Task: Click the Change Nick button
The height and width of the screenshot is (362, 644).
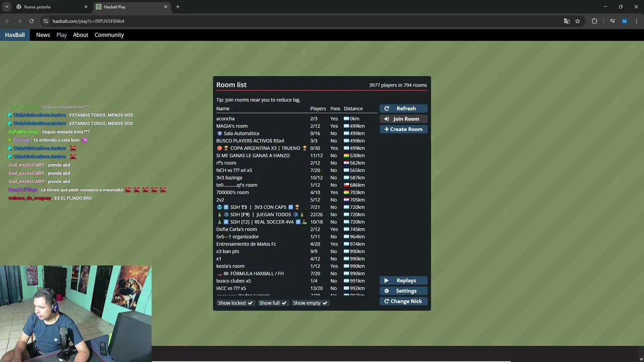Action: pyautogui.click(x=404, y=301)
